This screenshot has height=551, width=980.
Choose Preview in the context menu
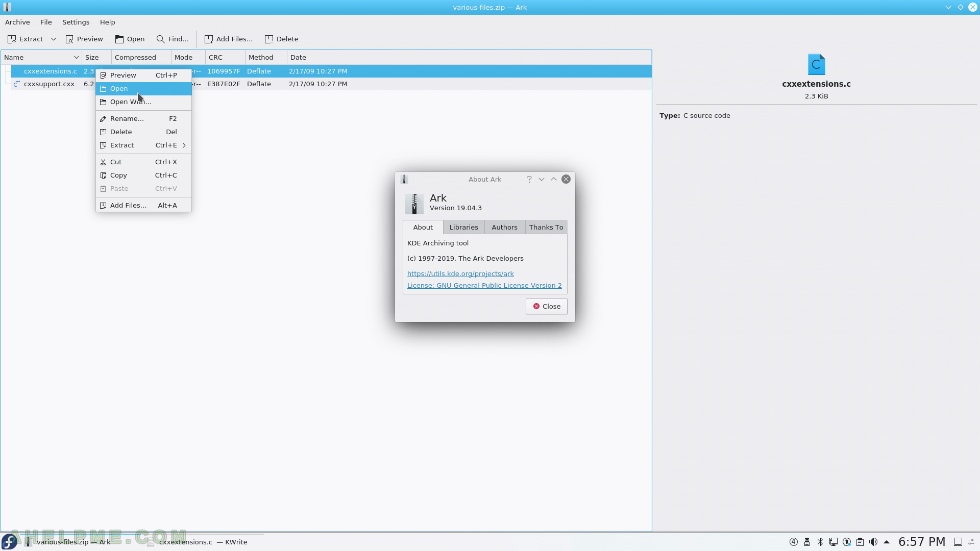[x=143, y=76]
